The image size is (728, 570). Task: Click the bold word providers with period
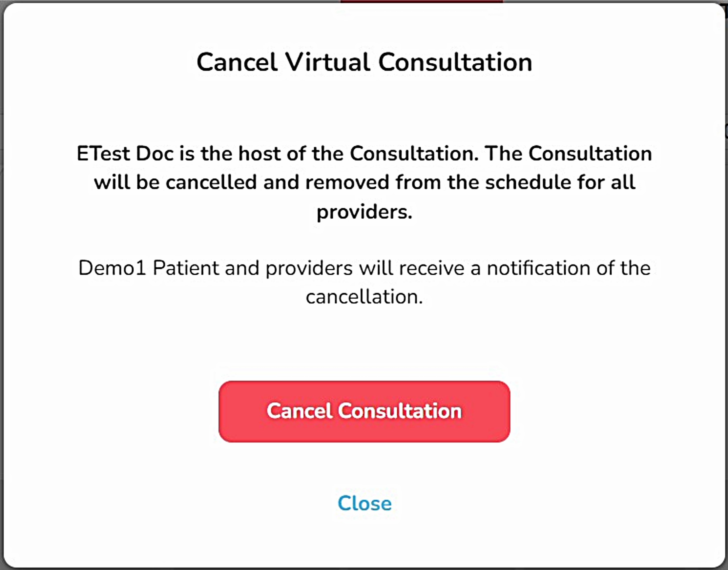click(x=364, y=212)
